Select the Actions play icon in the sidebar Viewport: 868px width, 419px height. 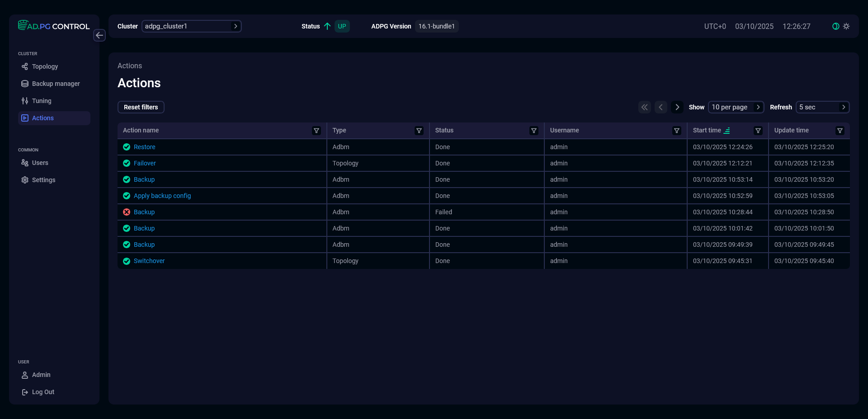point(24,118)
